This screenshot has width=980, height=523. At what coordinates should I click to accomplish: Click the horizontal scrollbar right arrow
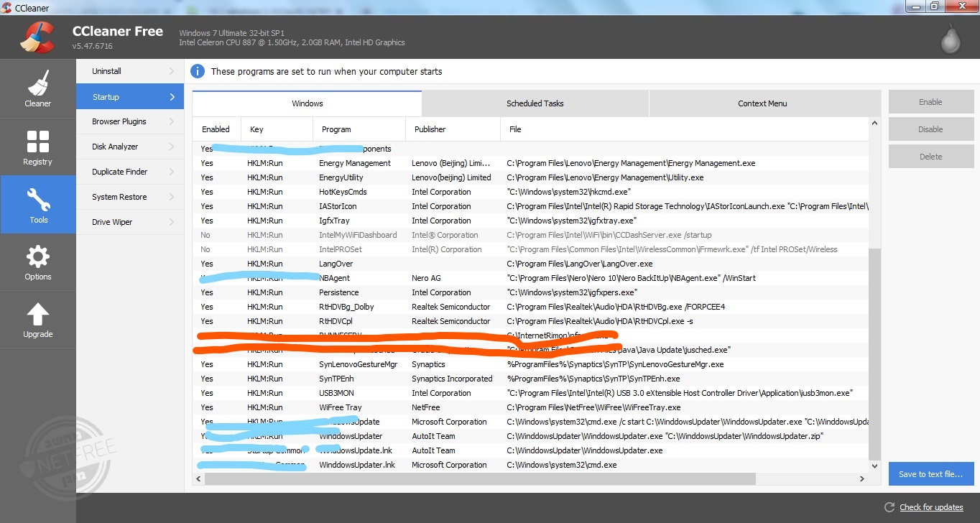pos(863,478)
